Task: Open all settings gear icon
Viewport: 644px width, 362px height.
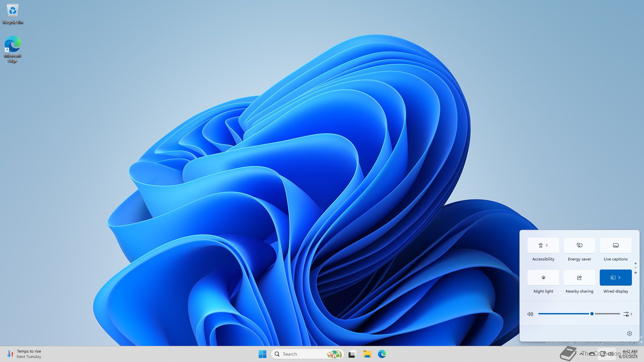Action: tap(629, 334)
